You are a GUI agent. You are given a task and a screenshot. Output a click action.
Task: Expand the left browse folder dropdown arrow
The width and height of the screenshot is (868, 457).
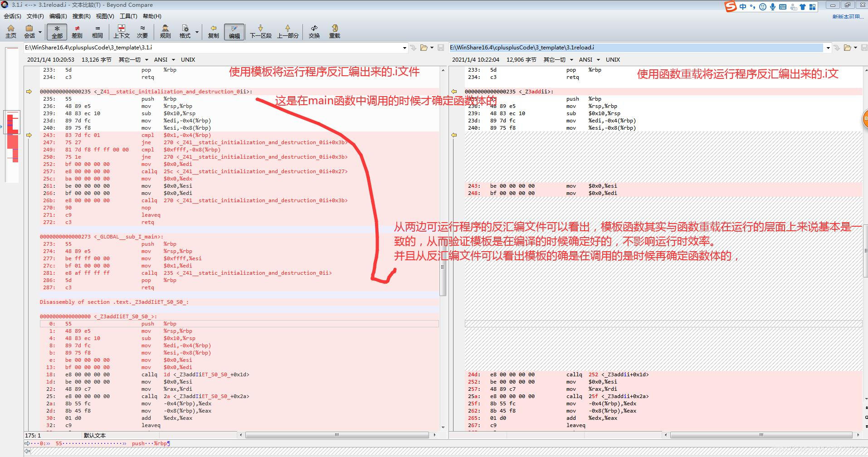tap(432, 48)
